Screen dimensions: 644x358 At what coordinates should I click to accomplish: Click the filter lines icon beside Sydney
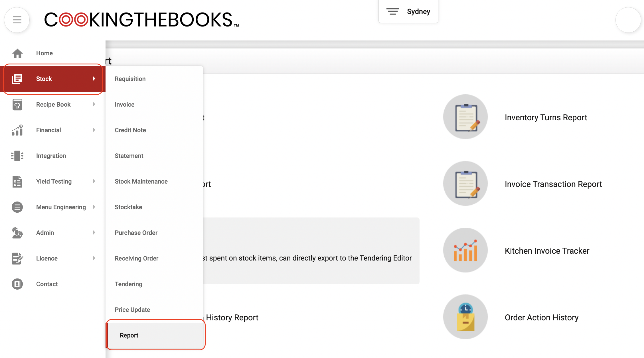tap(393, 11)
